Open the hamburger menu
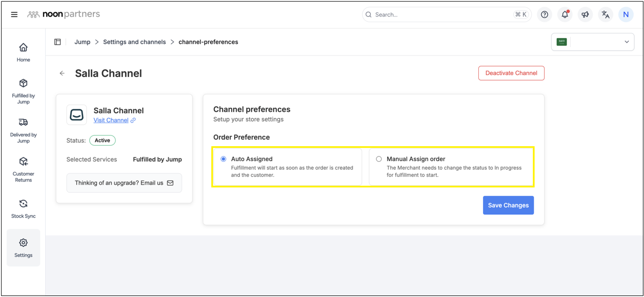This screenshot has width=644, height=297. [x=14, y=15]
